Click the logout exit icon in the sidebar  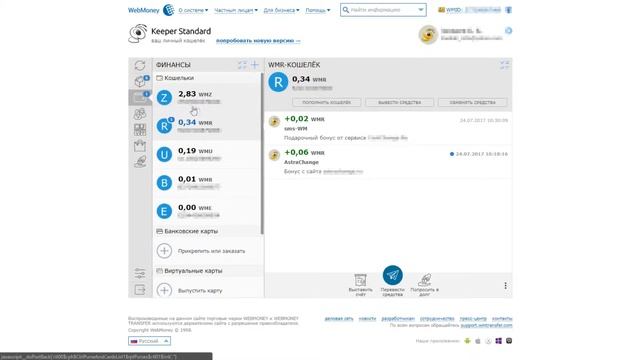(x=140, y=290)
